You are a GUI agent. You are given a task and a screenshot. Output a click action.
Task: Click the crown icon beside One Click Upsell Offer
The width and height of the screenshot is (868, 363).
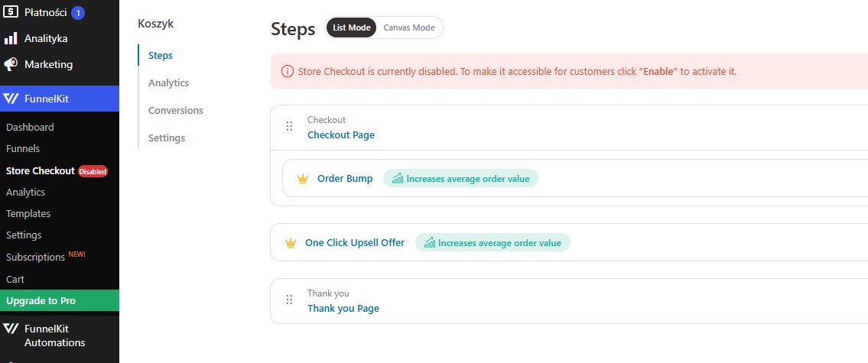290,243
